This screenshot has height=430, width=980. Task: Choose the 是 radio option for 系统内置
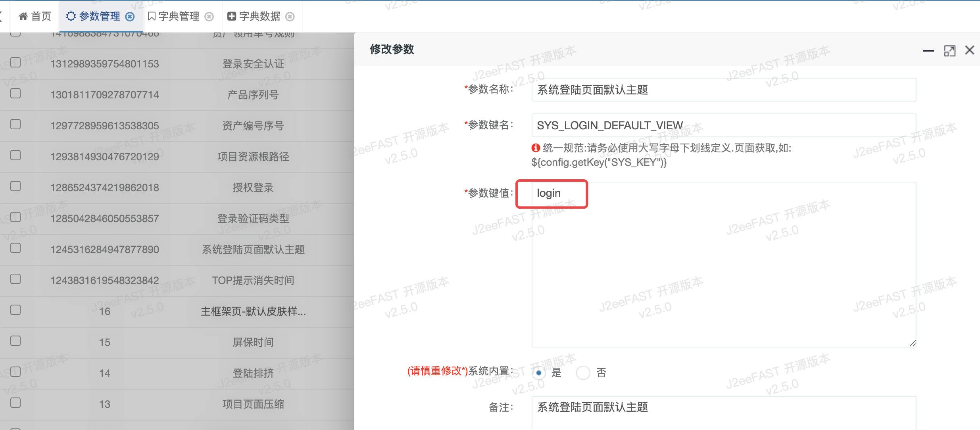(538, 372)
